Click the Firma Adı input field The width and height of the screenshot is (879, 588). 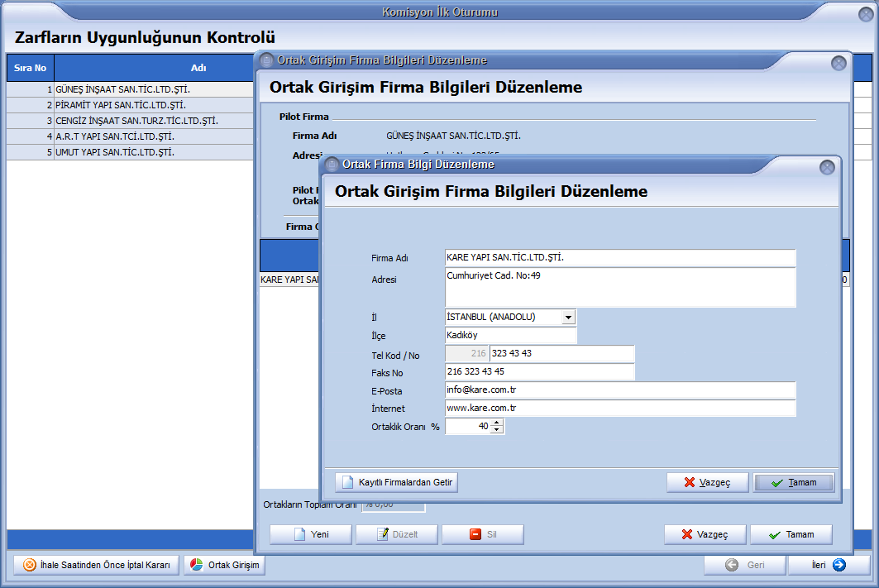619,258
